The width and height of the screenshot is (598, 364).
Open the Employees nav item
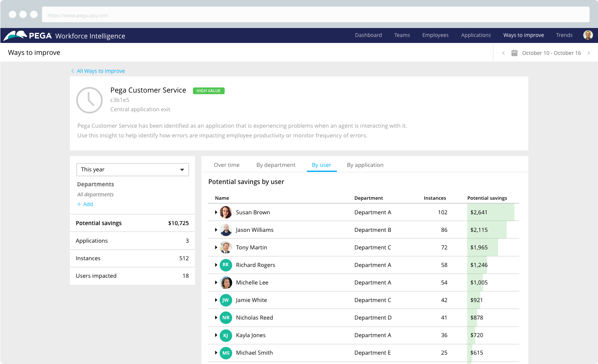pos(435,35)
